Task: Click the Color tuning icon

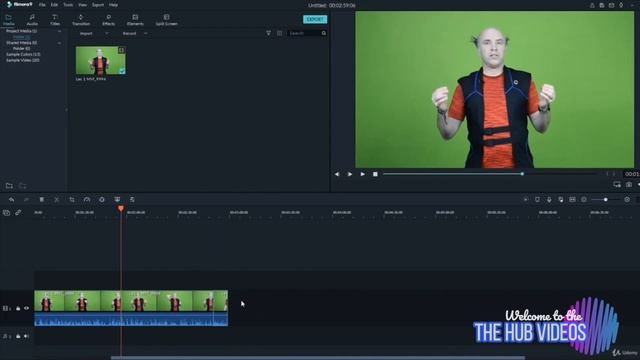Action: (102, 200)
